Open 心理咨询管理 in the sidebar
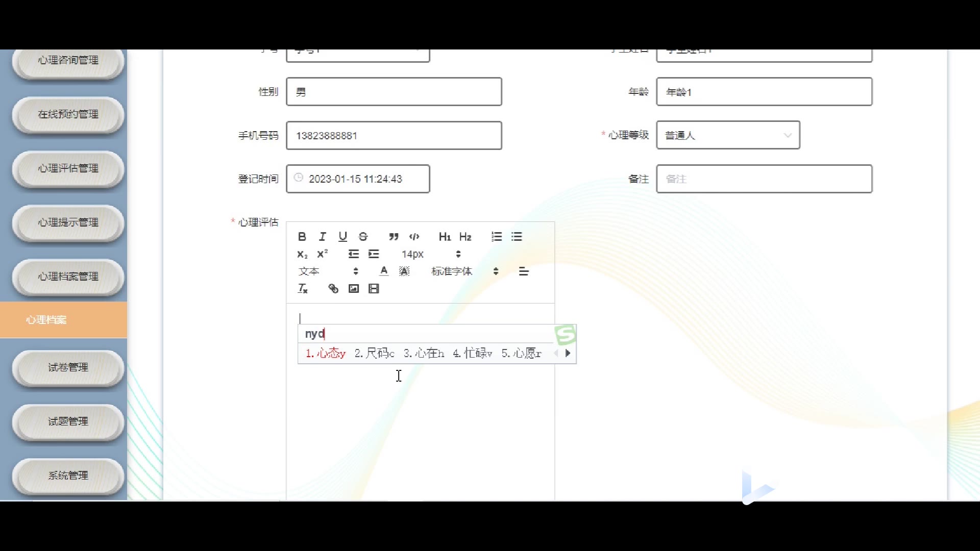Screen dimensions: 980x551 click(68, 61)
